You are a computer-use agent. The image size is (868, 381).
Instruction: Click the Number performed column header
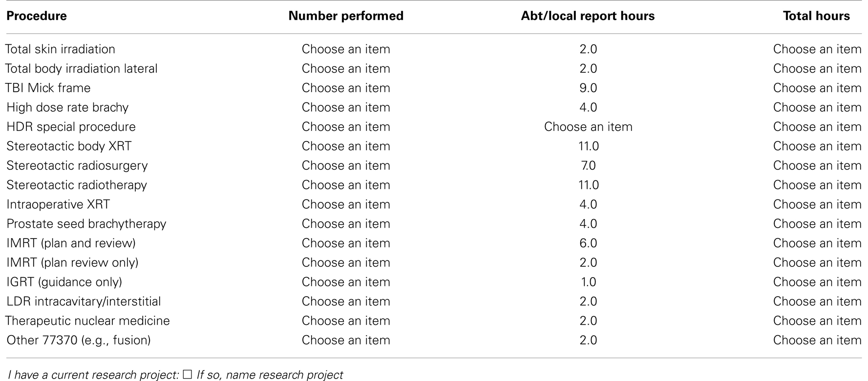pyautogui.click(x=346, y=16)
